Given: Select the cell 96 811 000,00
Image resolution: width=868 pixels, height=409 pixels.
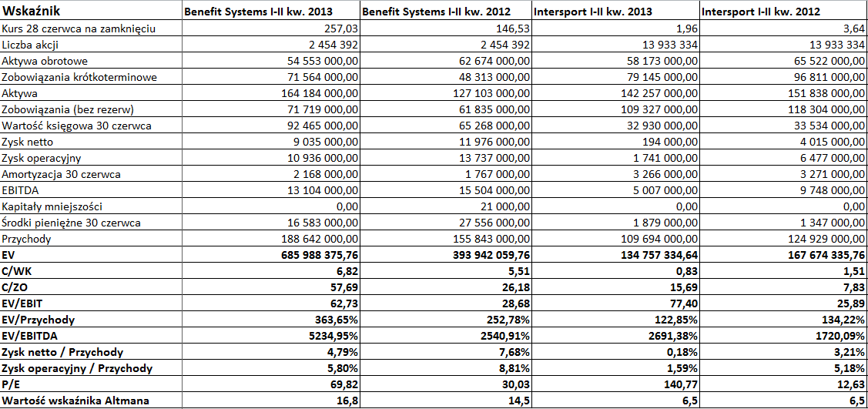Looking at the screenshot, I should coord(783,77).
